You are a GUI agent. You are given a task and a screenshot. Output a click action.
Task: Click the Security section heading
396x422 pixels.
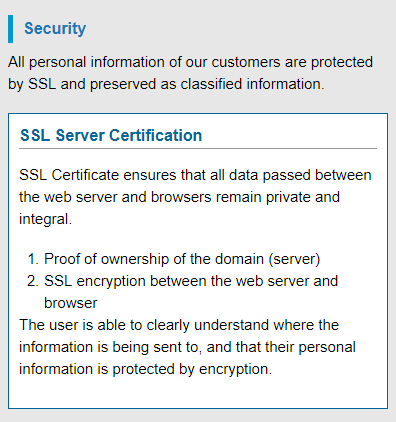tap(55, 28)
